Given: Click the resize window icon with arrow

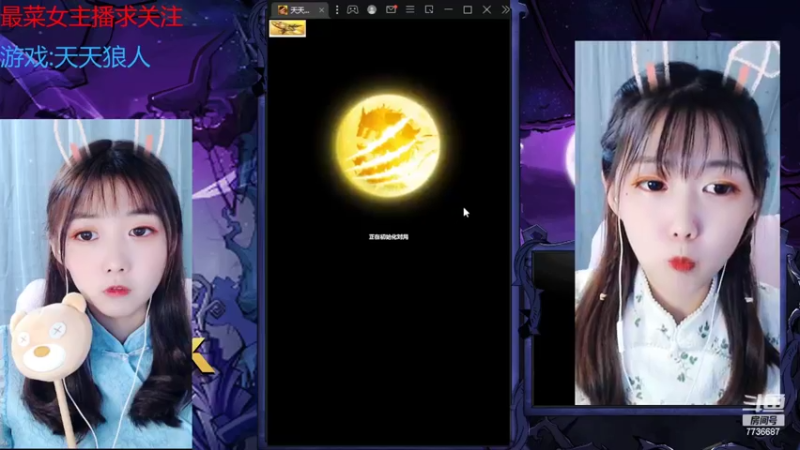Looking at the screenshot, I should (429, 9).
